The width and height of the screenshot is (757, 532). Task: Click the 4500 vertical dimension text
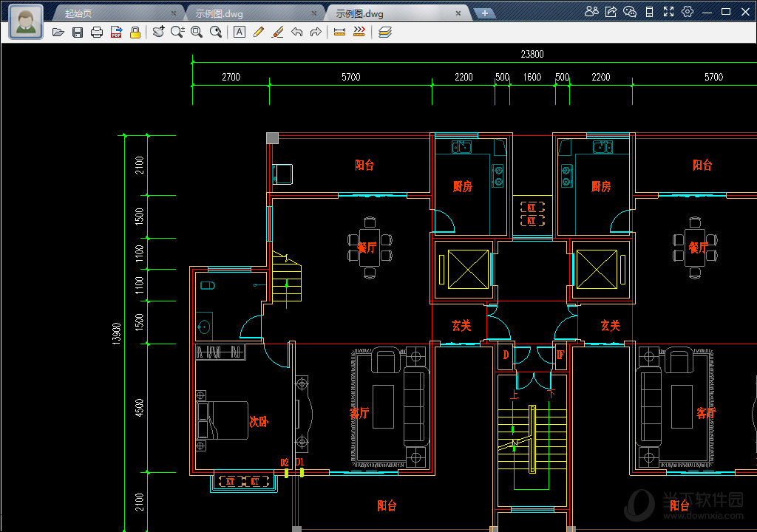click(x=139, y=408)
